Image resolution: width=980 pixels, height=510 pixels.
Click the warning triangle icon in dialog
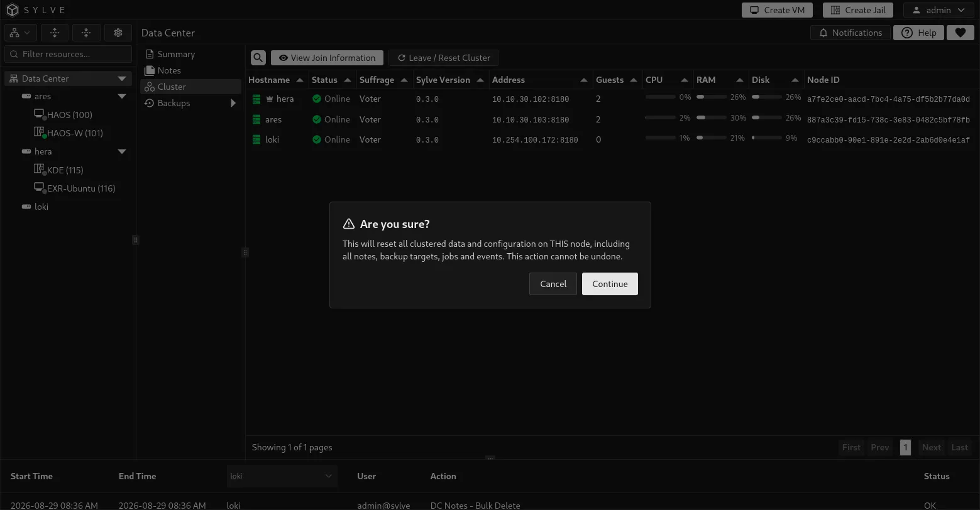point(349,224)
